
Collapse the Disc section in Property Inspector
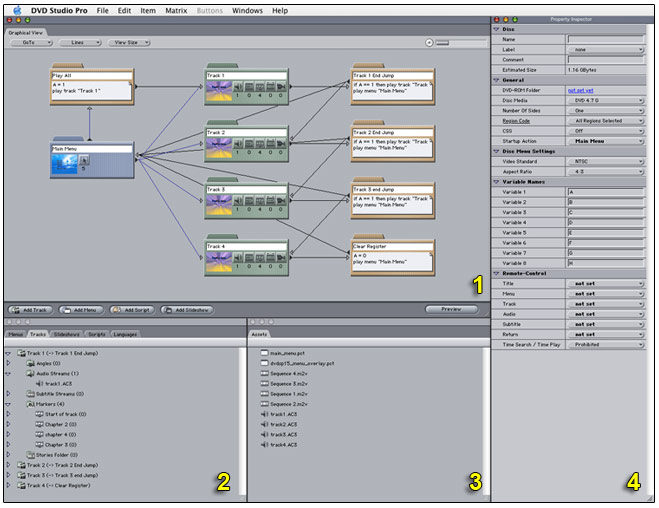497,29
